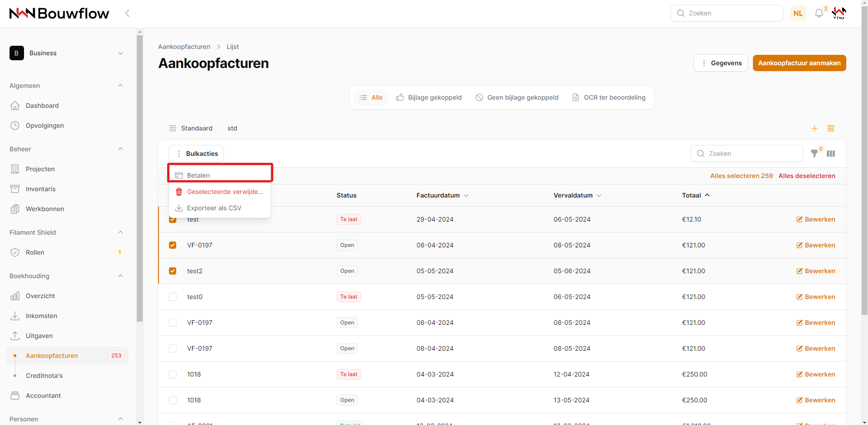Click the Alles deselecteren link
This screenshot has width=868, height=425.
tap(806, 176)
